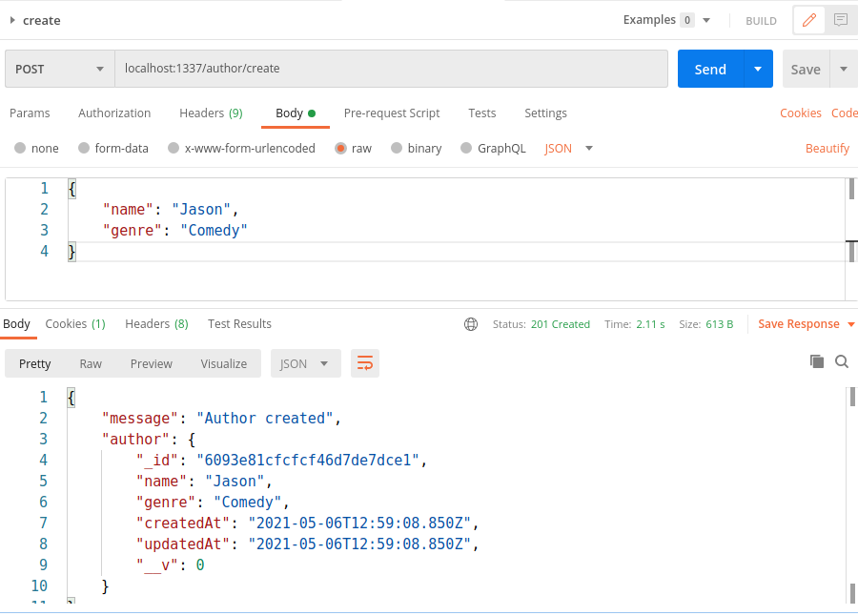
Task: Click the Send button
Action: click(709, 69)
